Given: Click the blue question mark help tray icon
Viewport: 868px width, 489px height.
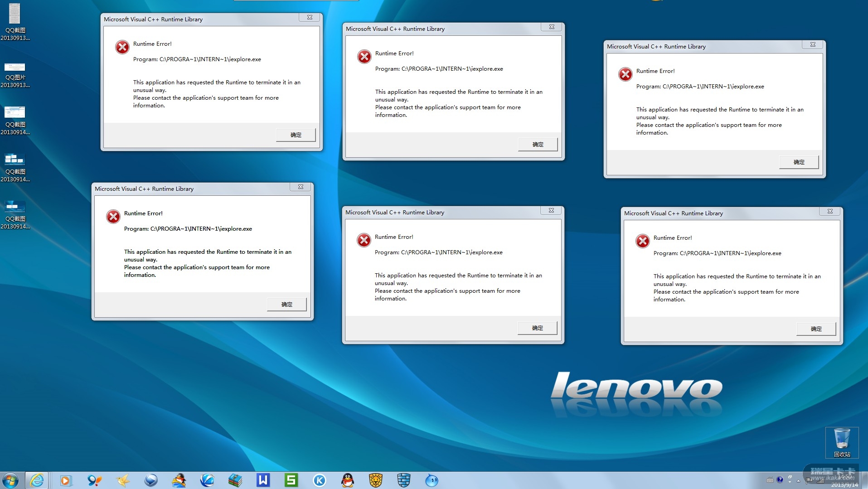Looking at the screenshot, I should [780, 479].
